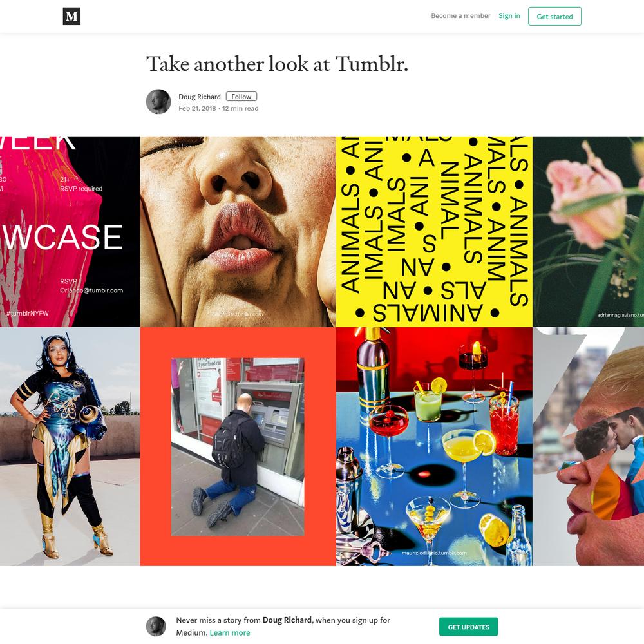This screenshot has height=644, width=644.
Task: Click the Feb 21, 2018 publish date
Action: (197, 108)
